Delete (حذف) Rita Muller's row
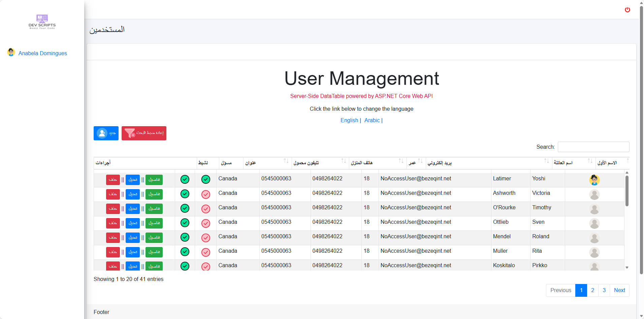644x319 pixels. click(113, 252)
